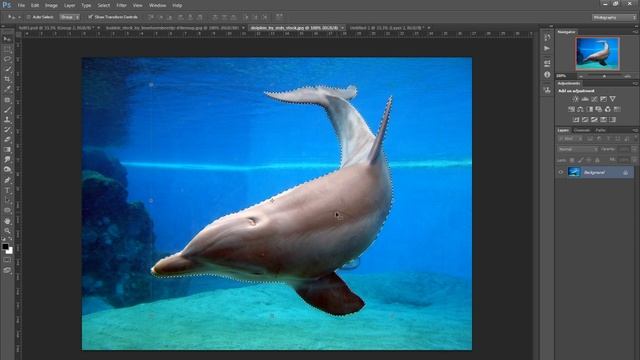This screenshot has height=360, width=640.
Task: Add a Vibrance adjustment
Action: [x=613, y=99]
